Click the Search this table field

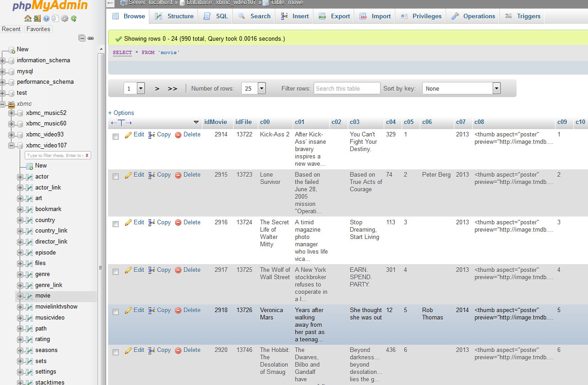(347, 88)
